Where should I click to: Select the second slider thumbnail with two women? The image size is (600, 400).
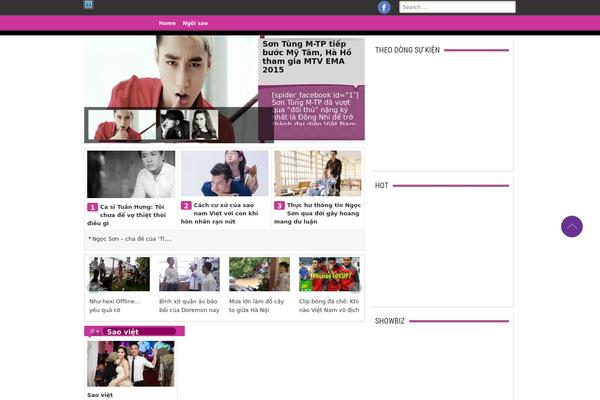189,124
